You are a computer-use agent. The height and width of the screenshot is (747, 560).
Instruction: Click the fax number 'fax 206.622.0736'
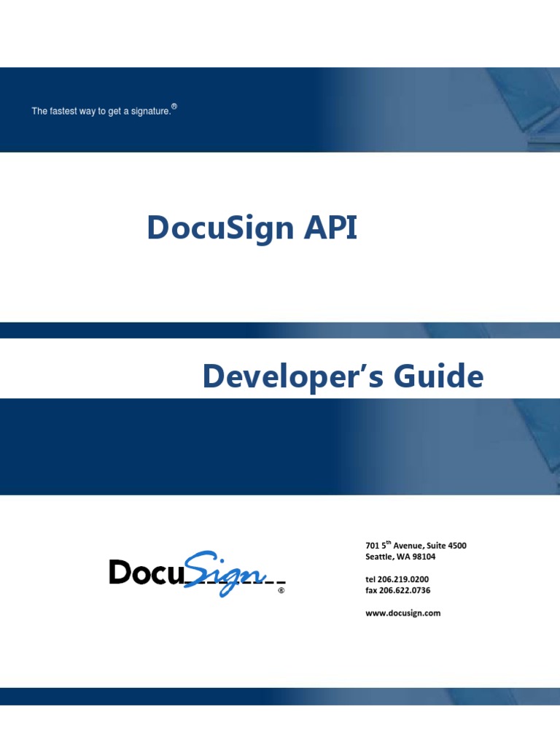coord(397,590)
